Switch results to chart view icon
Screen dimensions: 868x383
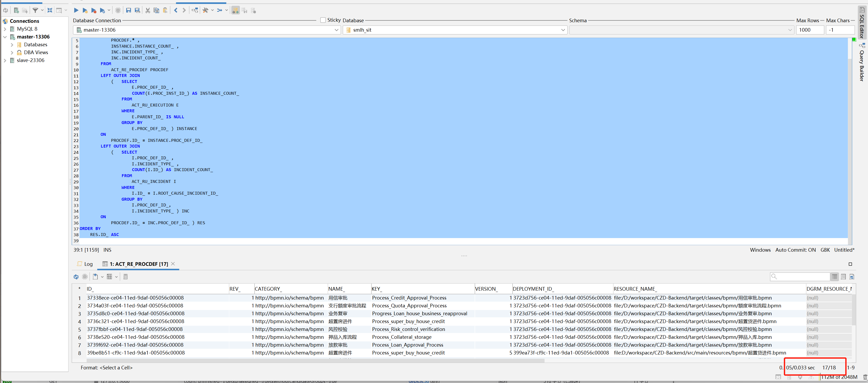point(852,277)
